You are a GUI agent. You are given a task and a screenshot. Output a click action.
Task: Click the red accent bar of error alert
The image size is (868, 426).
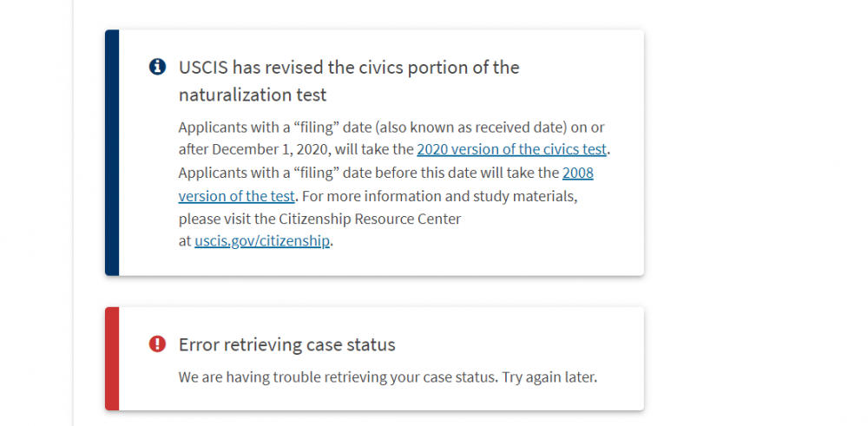pos(112,358)
